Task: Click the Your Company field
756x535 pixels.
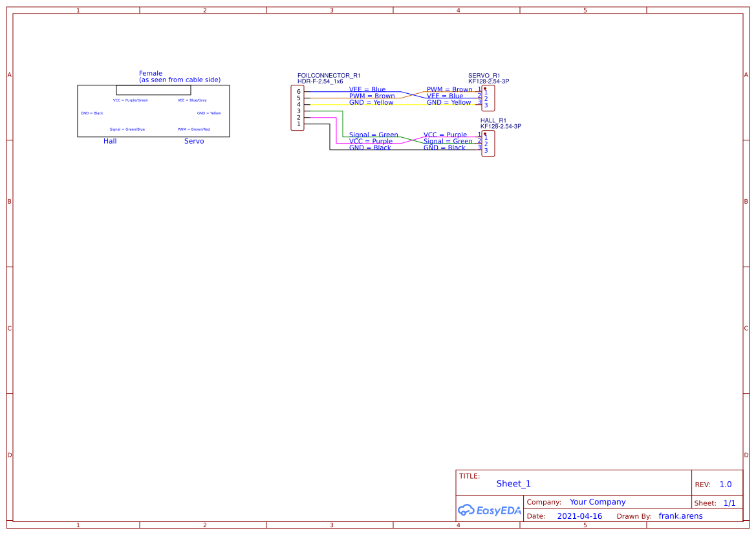Action: pos(597,501)
